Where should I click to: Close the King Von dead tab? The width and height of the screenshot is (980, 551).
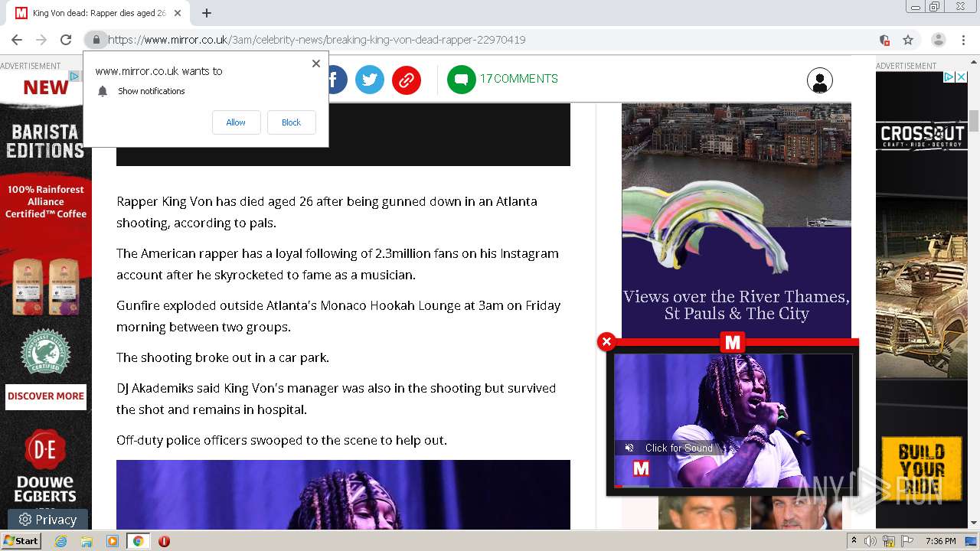click(x=178, y=13)
